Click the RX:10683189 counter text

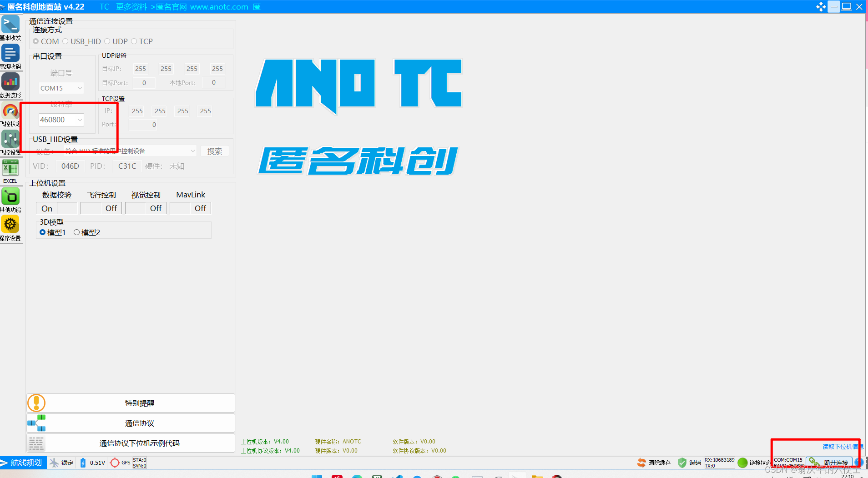[719, 460]
